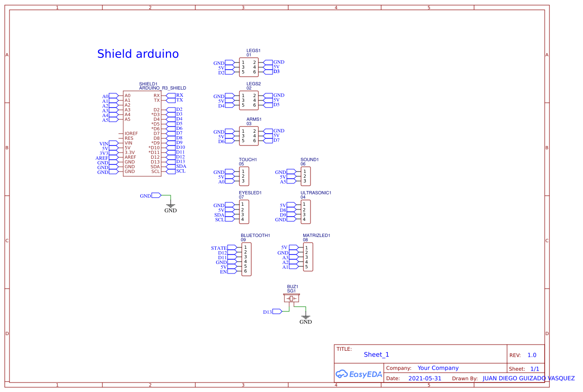583x392 pixels.
Task: Select the LEGS1 connector label
Action: coord(254,50)
